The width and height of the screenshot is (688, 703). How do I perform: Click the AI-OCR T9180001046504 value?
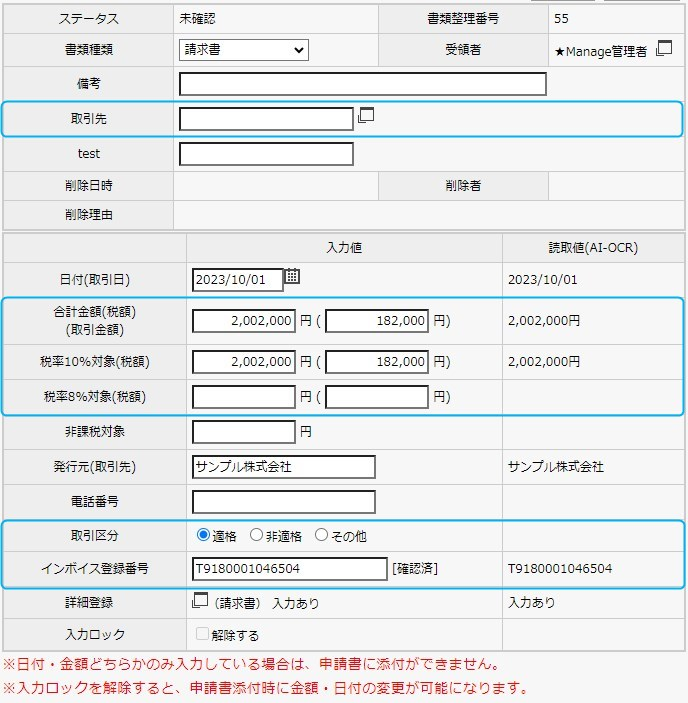point(560,568)
